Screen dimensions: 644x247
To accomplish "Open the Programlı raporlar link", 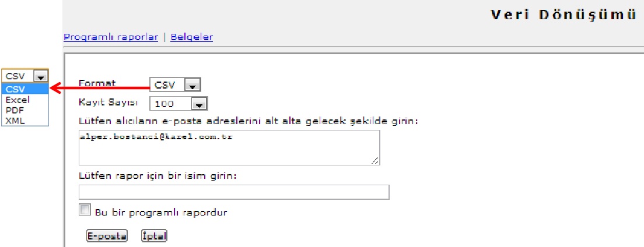I will click(x=111, y=37).
